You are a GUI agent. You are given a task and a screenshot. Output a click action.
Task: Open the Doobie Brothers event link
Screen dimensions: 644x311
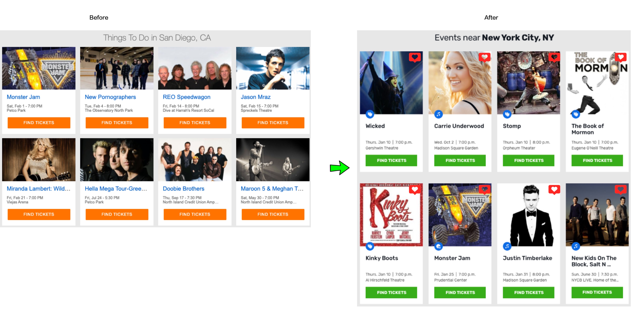pyautogui.click(x=183, y=189)
